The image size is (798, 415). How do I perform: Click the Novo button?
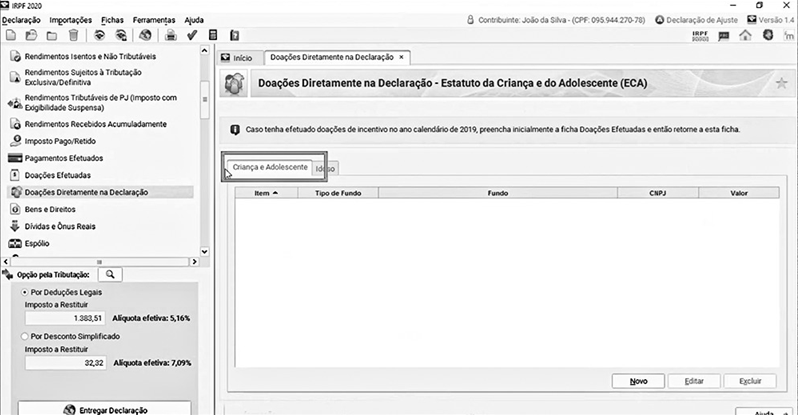tap(638, 381)
